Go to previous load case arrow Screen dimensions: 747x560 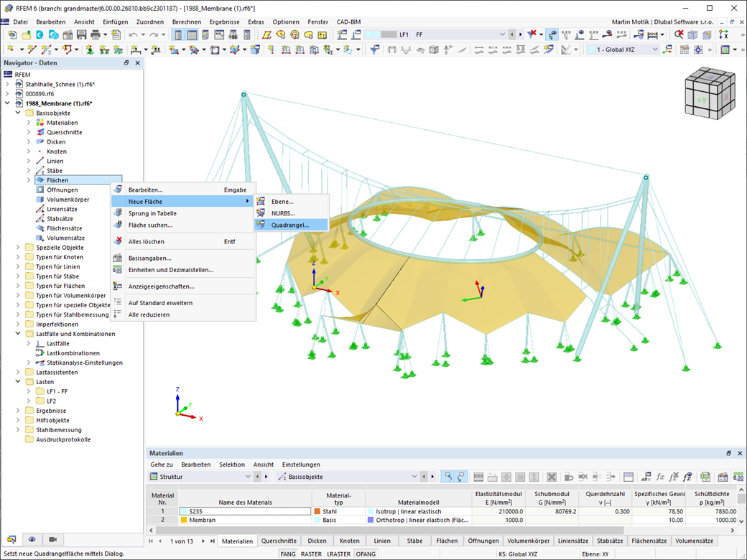512,34
